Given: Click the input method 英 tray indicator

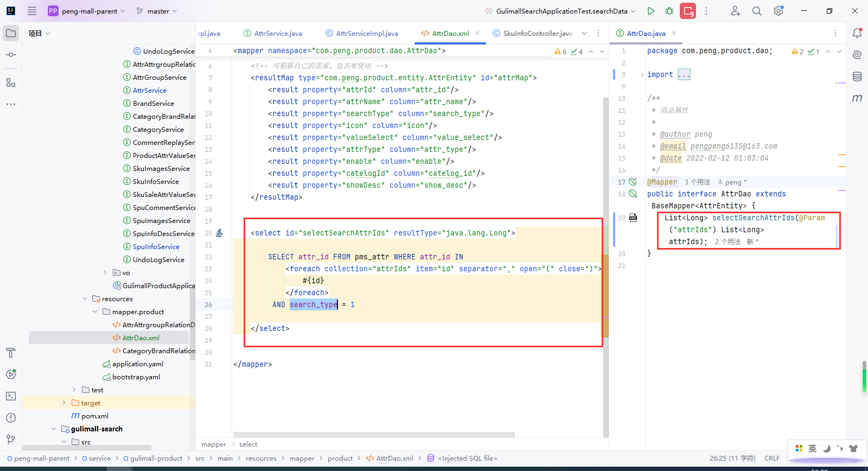Looking at the screenshot, I should pos(812,448).
